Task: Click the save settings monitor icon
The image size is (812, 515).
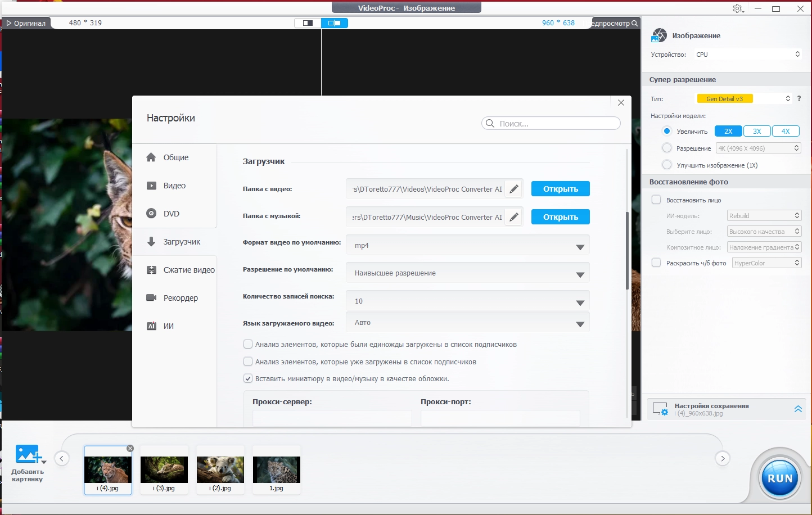Action: click(x=660, y=409)
